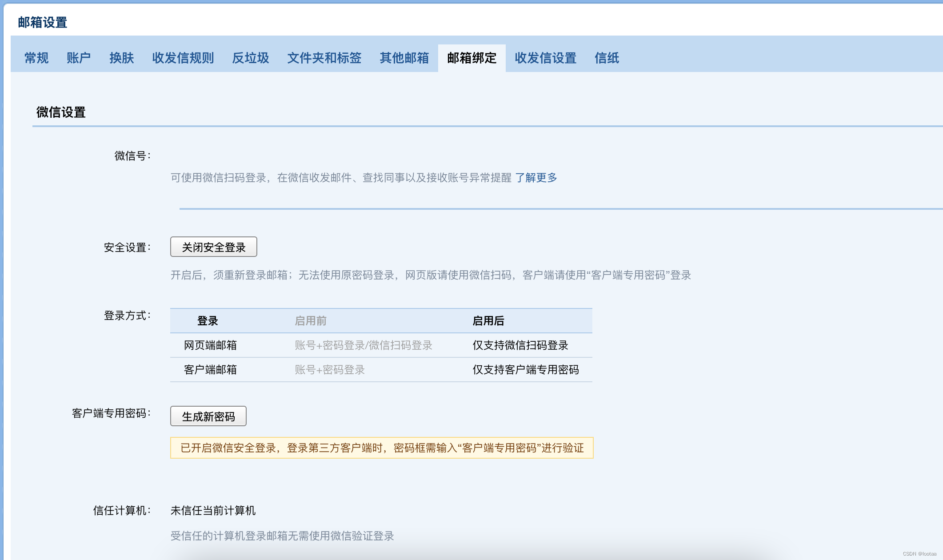Open the 文件夹和标签 tab
Screen dimensions: 943x560
tap(324, 58)
